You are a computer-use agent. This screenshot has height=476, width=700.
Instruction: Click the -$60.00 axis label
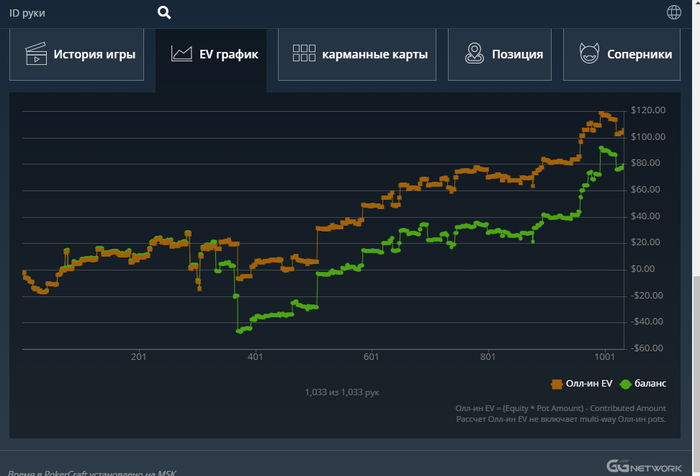click(646, 348)
